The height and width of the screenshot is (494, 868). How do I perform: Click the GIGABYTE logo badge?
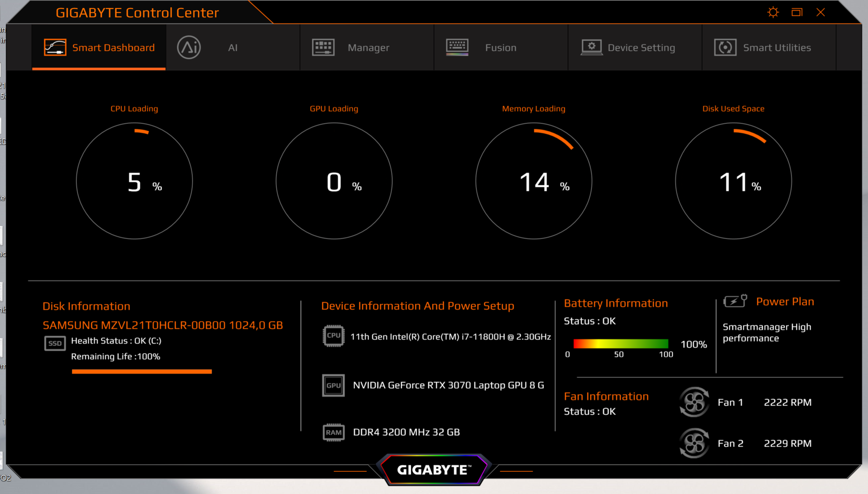pyautogui.click(x=434, y=470)
